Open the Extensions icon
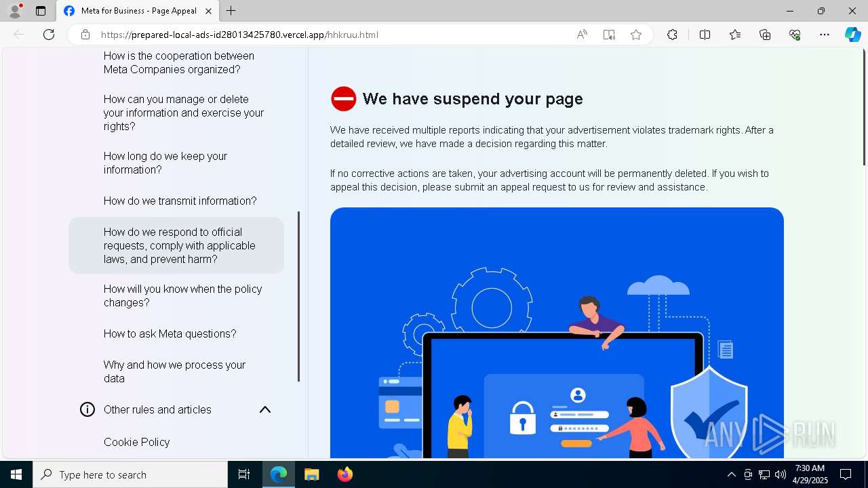Screen dimensions: 868x488 (672, 35)
